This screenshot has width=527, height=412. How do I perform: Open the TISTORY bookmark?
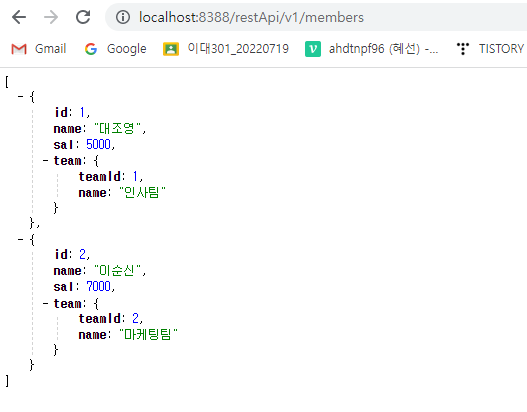[490, 49]
